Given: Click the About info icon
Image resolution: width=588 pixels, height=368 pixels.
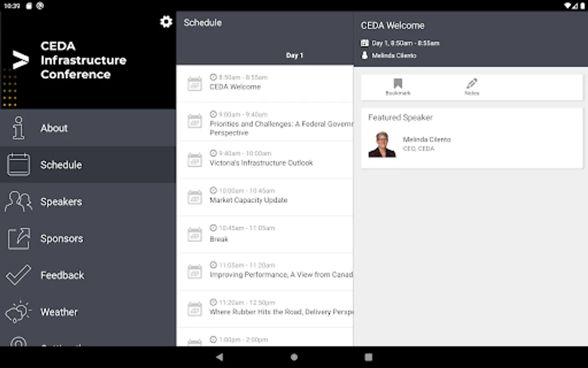Looking at the screenshot, I should [x=18, y=128].
